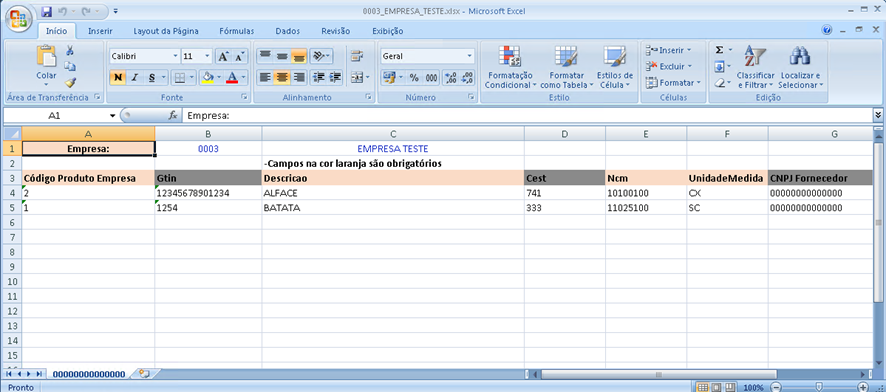Align text left

point(265,77)
